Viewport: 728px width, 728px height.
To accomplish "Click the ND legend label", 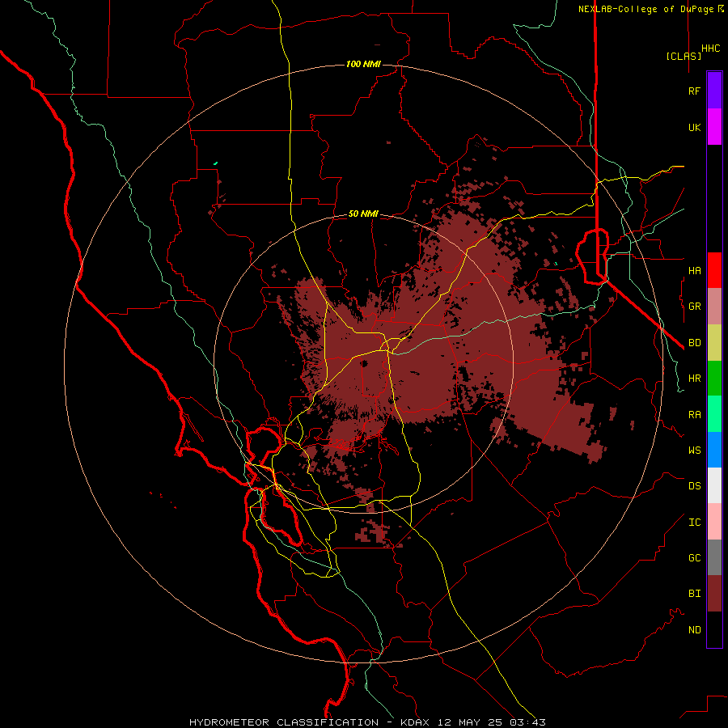I will pyautogui.click(x=694, y=630).
